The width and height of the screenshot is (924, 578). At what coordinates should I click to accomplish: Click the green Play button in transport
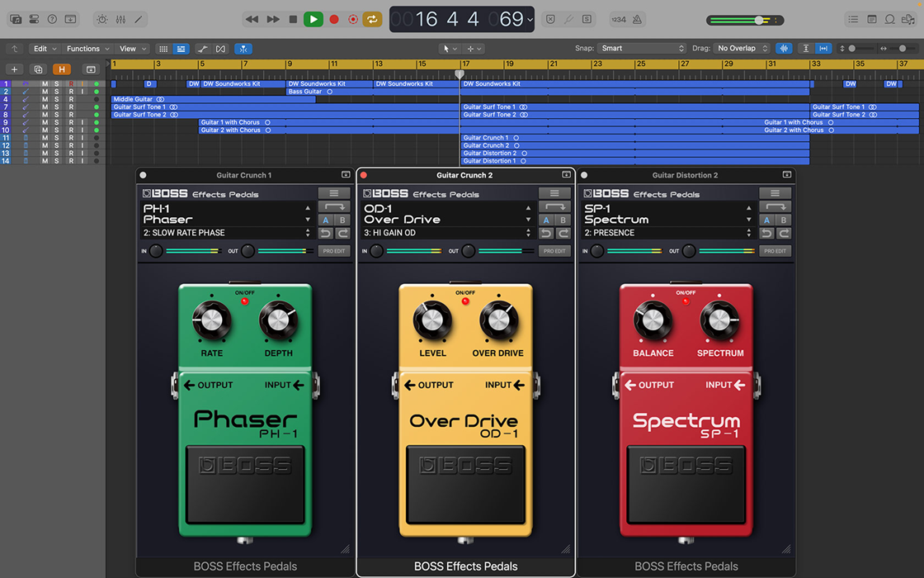pyautogui.click(x=313, y=19)
